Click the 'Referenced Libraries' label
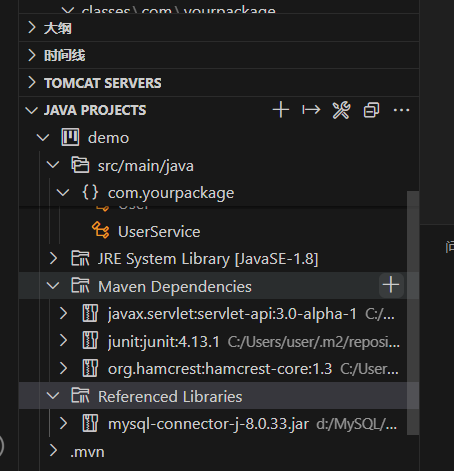Viewport: 454px width, 471px height. click(x=170, y=396)
